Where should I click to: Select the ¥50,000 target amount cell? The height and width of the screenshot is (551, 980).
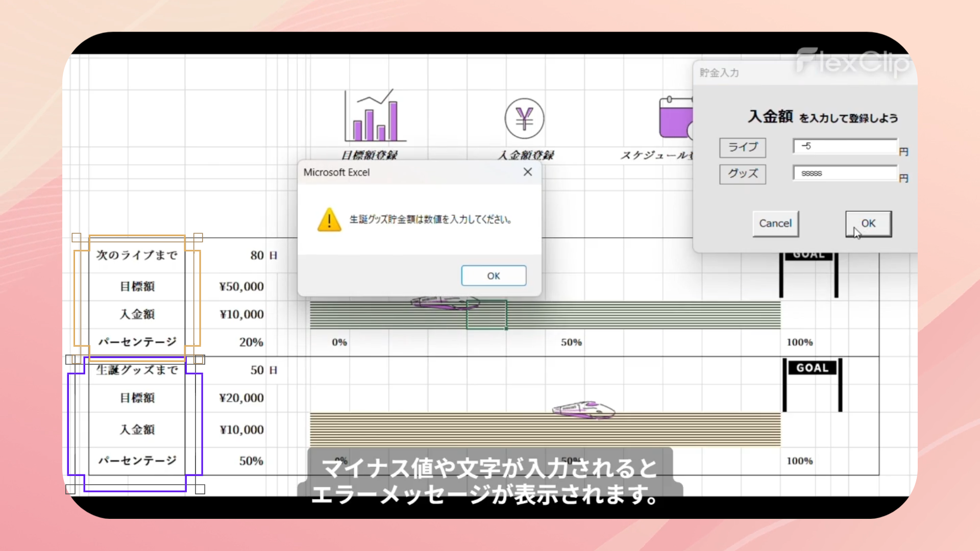241,287
